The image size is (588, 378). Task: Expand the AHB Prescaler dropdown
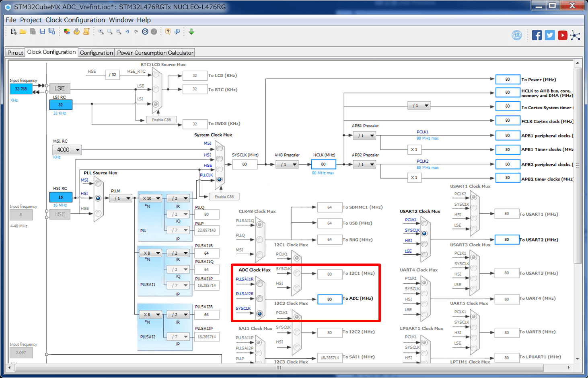click(287, 164)
